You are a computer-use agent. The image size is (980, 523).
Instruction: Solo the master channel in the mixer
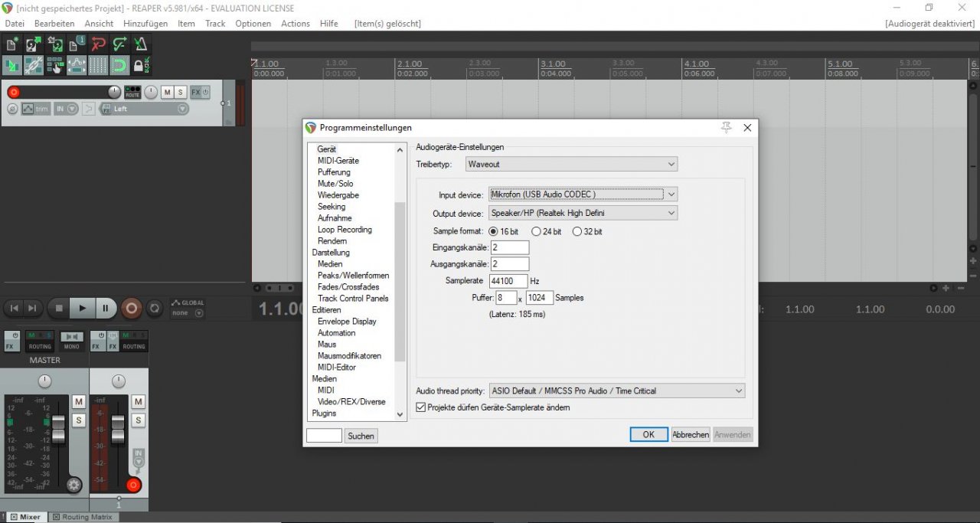pos(79,420)
